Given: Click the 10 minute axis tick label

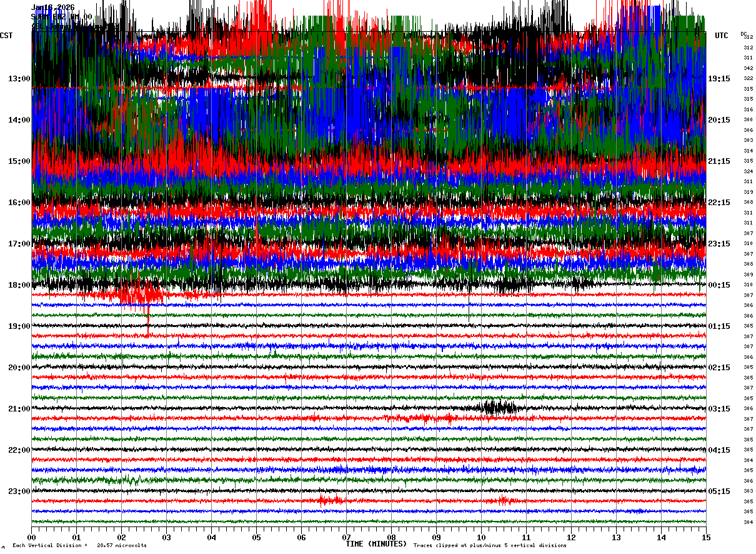Looking at the screenshot, I should click(481, 537).
